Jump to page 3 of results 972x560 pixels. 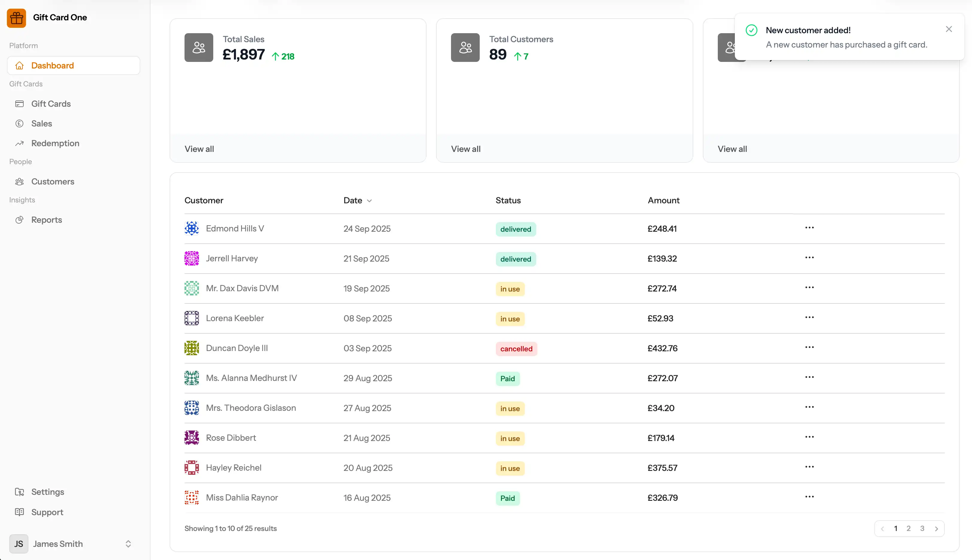922,529
